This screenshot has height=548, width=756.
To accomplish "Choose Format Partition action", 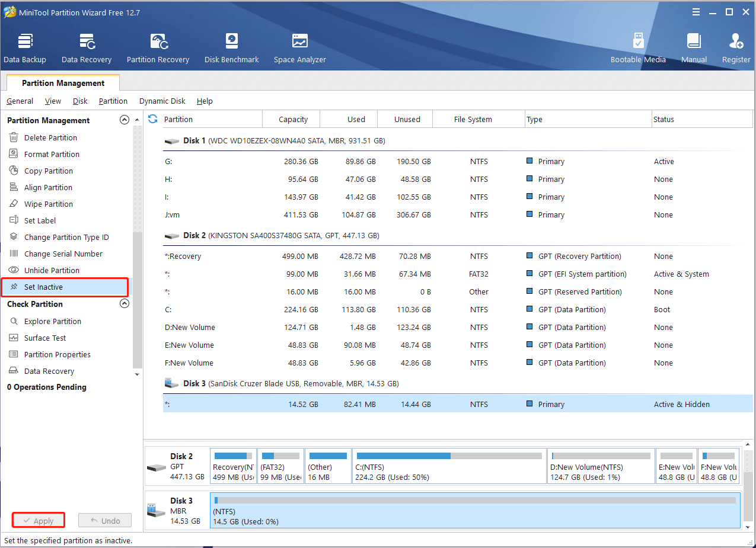I will click(52, 154).
